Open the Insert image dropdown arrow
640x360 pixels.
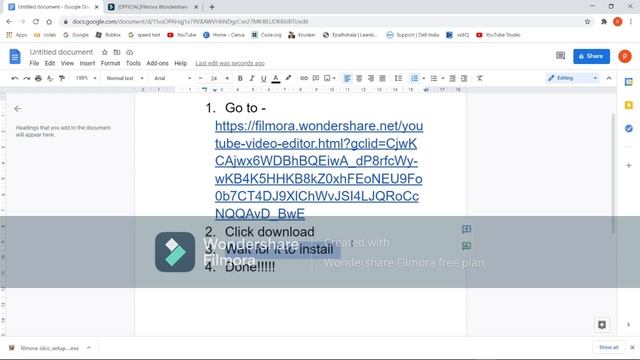click(334, 78)
